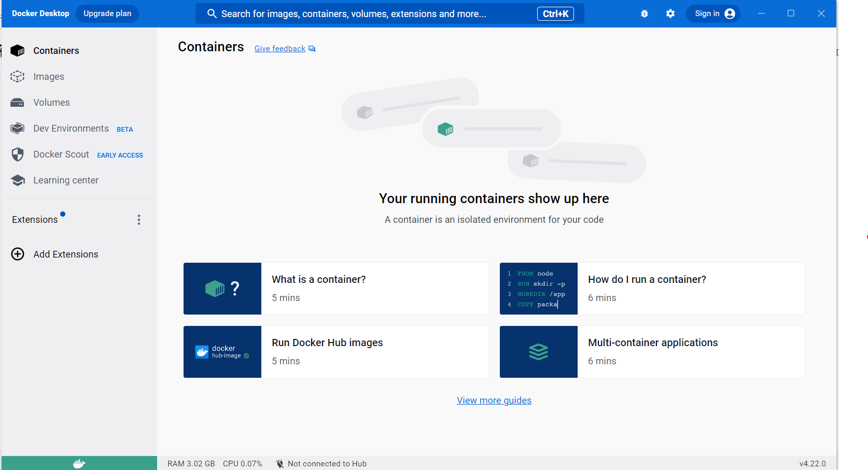Screen dimensions: 868x470
Task: Click the Run Docker Hub images title
Action: click(x=328, y=343)
